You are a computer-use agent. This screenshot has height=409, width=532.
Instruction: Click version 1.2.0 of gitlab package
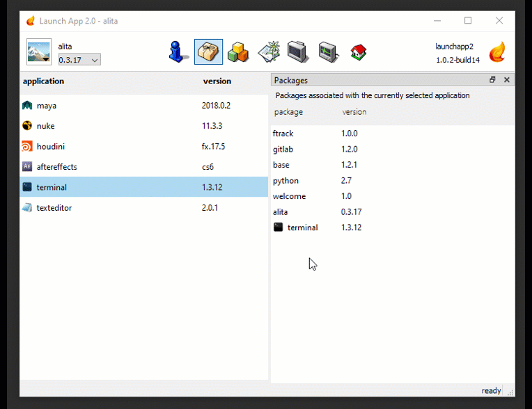349,149
